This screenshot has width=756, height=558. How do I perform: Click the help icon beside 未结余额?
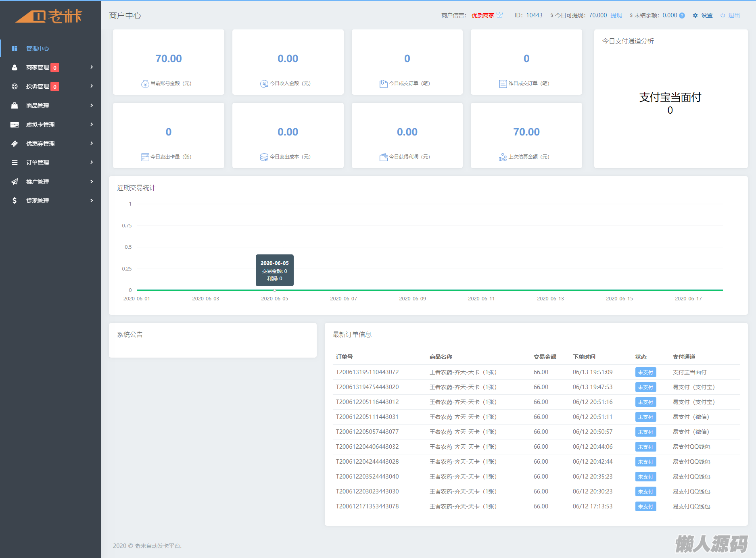point(682,16)
